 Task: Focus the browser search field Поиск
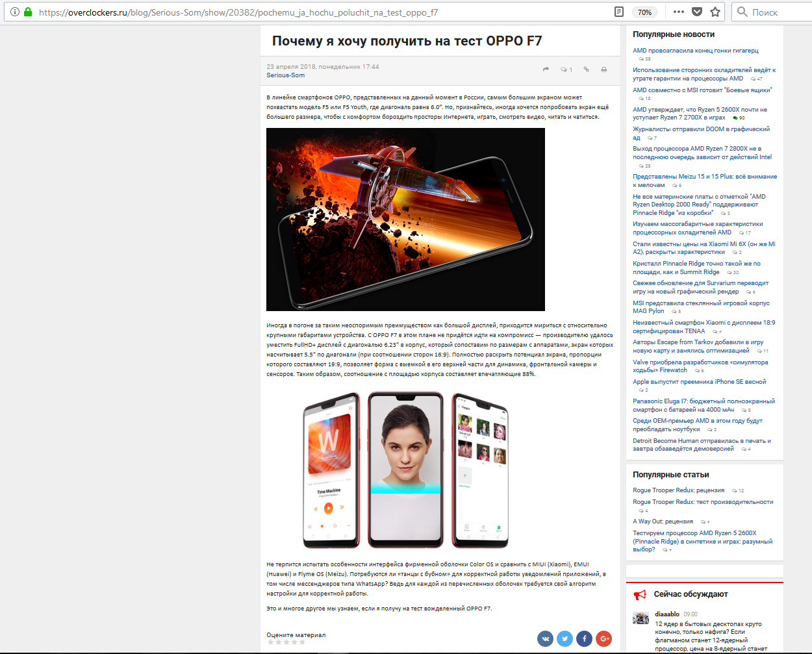pyautogui.click(x=773, y=12)
